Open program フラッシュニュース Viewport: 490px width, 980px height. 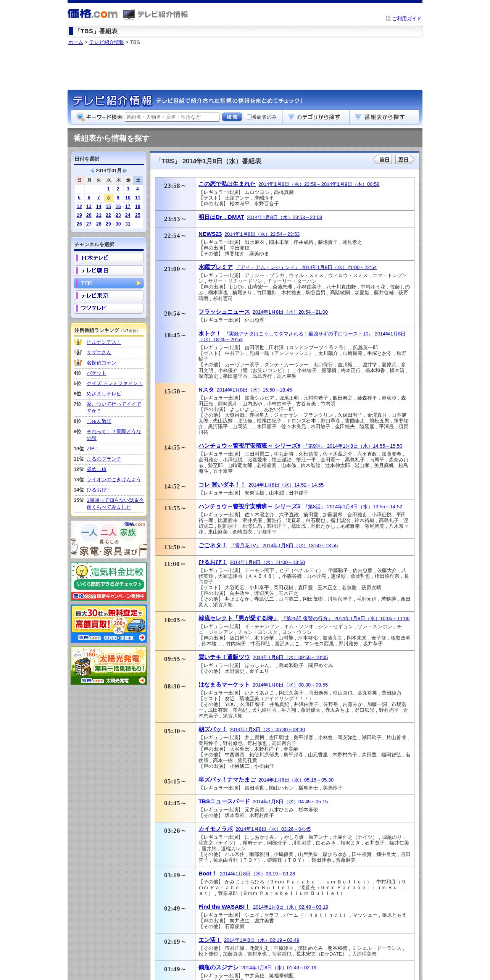click(224, 312)
